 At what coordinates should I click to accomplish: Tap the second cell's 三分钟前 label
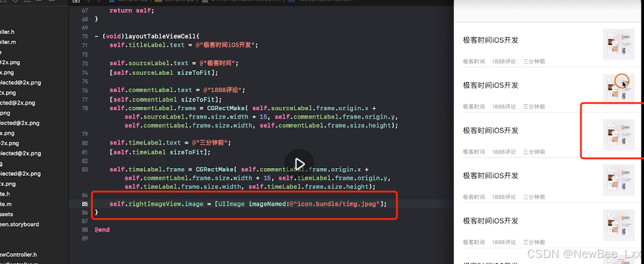534,107
